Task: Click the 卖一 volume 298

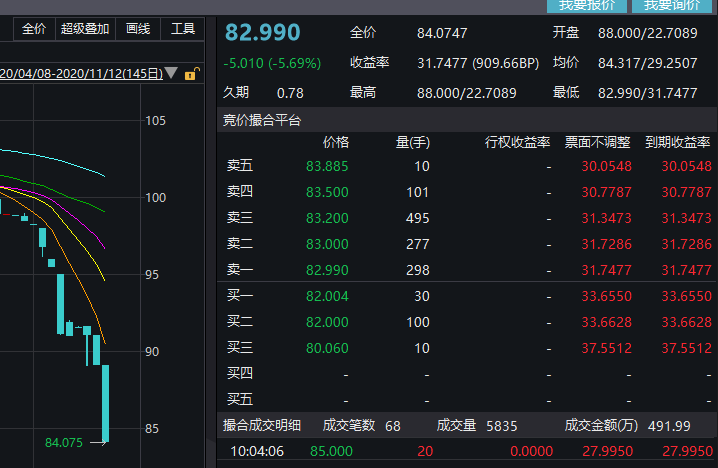Action: (417, 270)
